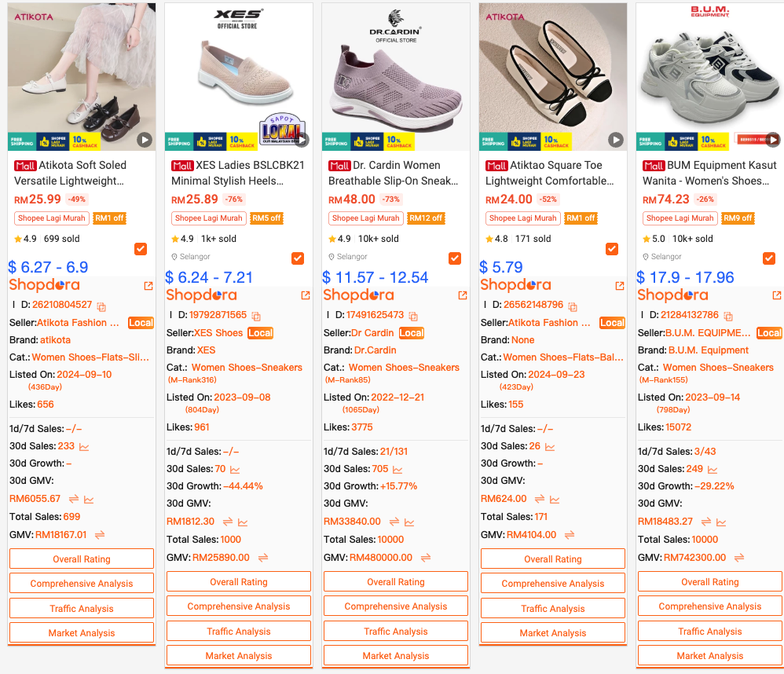Click Overall Rating for Atikota Soft Soled
784x674 pixels.
[82, 559]
